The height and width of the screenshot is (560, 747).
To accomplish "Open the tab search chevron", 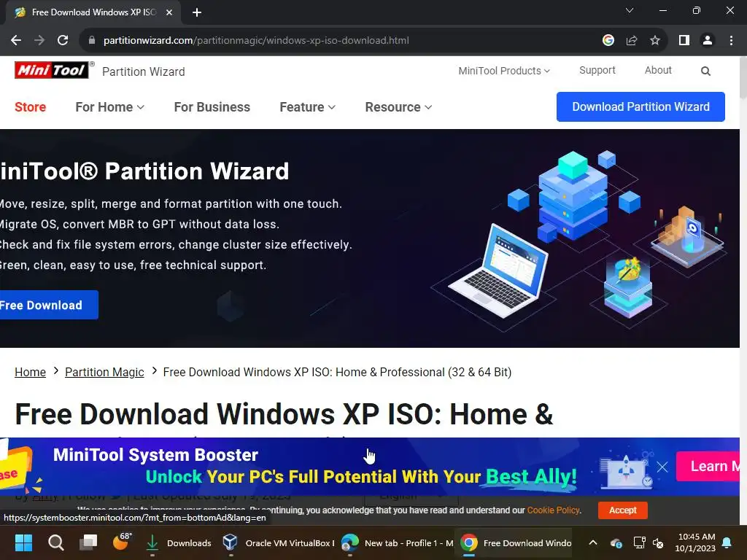I will [630, 10].
